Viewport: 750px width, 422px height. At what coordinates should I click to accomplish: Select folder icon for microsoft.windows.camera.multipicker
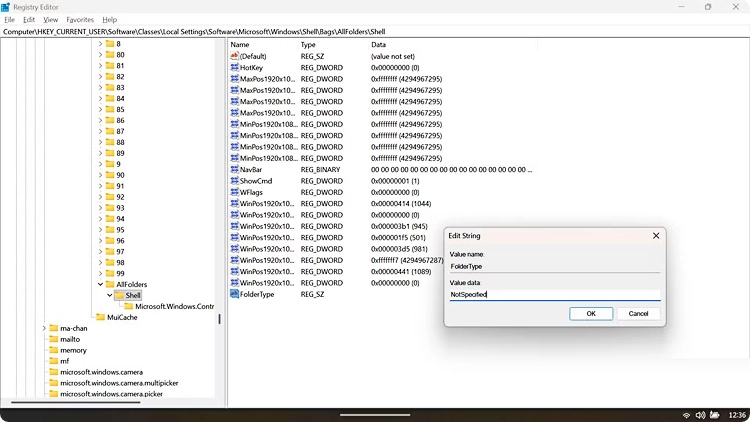[x=54, y=383]
